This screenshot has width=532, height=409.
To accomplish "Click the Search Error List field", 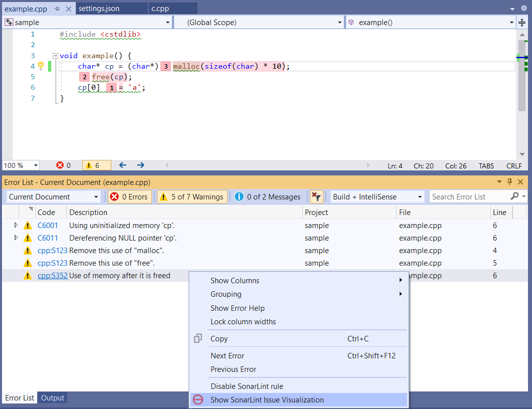I will coord(470,196).
